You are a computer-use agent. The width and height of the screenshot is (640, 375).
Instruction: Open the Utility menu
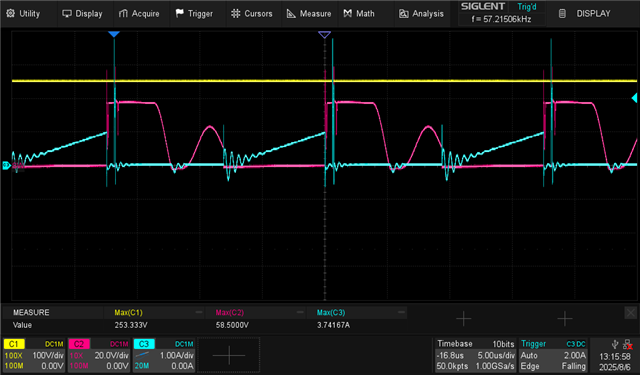tap(23, 13)
